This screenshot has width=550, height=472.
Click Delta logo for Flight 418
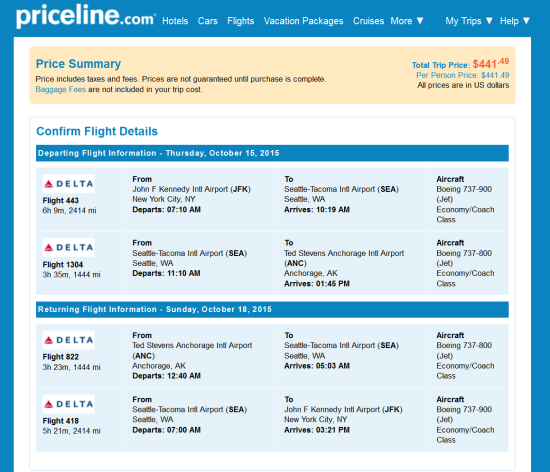click(x=68, y=404)
